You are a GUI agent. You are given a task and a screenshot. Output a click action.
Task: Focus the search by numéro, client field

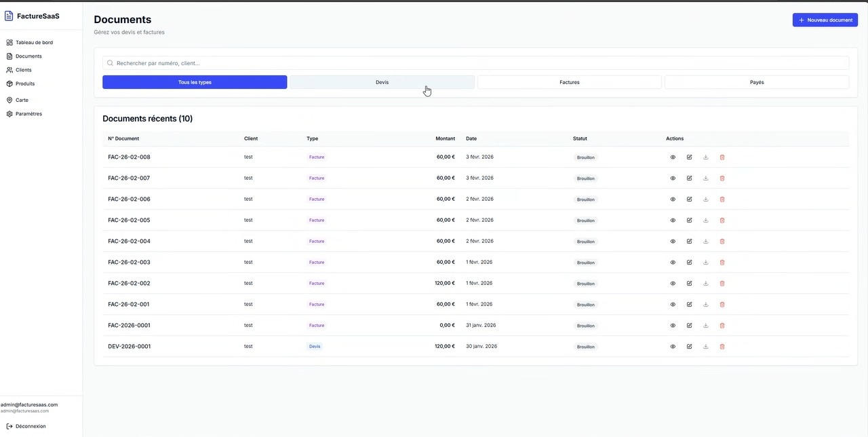point(475,63)
